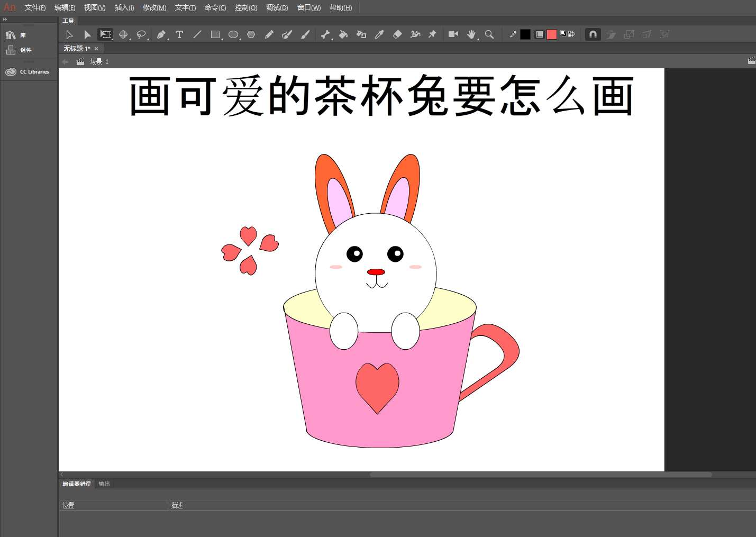Viewport: 756px width, 537px height.
Task: Select the Pencil tool
Action: (269, 34)
